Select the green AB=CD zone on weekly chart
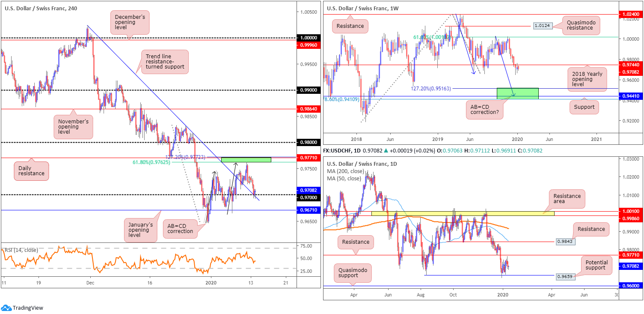Image resolution: width=644 pixels, height=314 pixels. click(x=517, y=93)
